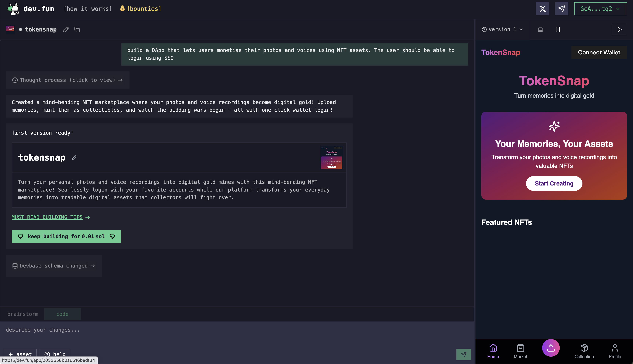Image resolution: width=633 pixels, height=364 pixels.
Task: Run the preview with play button
Action: [x=619, y=29]
